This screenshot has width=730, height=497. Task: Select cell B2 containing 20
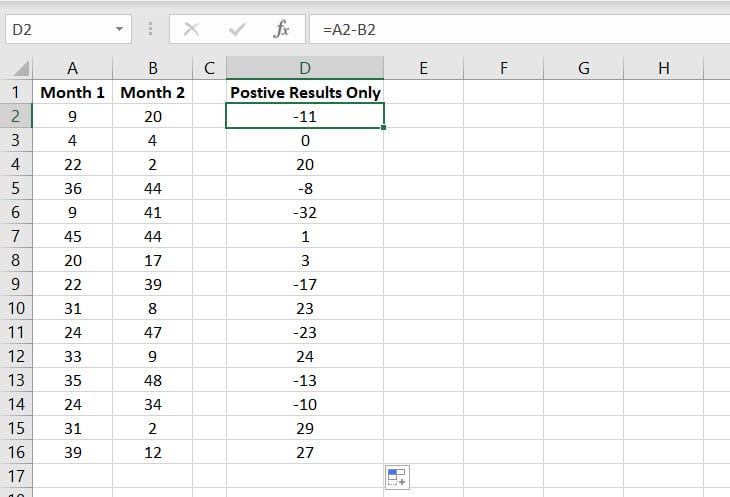[153, 116]
